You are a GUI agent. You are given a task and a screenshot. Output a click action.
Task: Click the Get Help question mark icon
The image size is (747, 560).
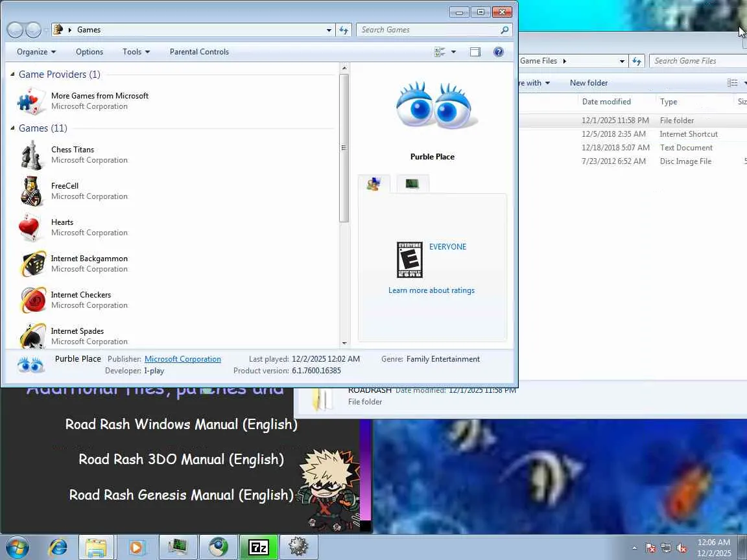[498, 52]
